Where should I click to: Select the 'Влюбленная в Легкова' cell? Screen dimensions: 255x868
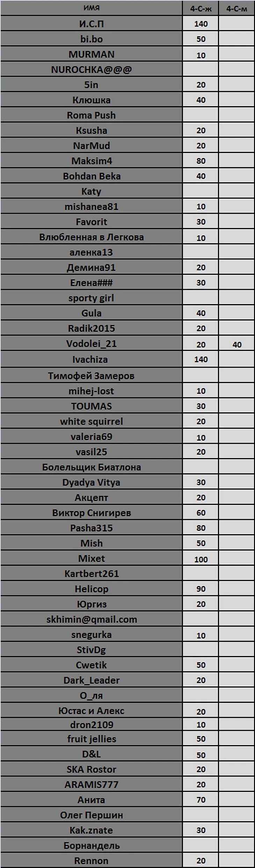point(91,237)
